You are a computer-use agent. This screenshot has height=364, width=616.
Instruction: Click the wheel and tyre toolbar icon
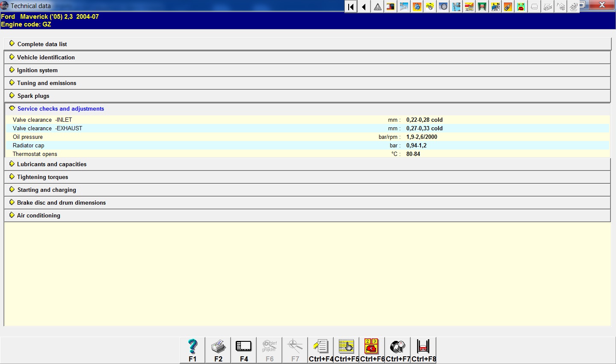point(443,6)
